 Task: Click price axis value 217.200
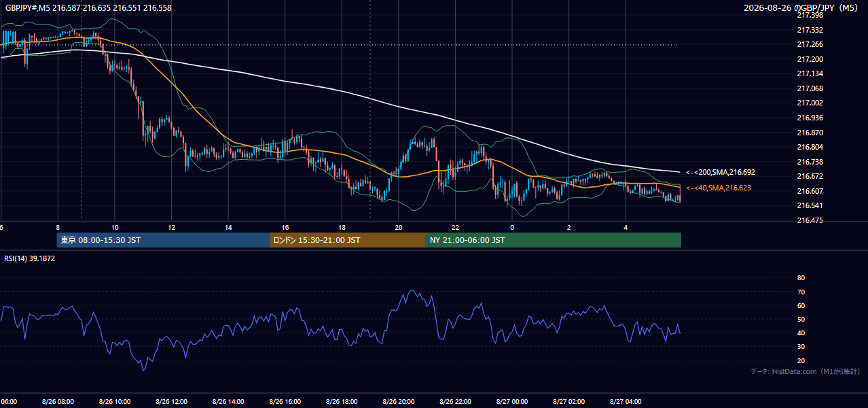click(x=810, y=59)
